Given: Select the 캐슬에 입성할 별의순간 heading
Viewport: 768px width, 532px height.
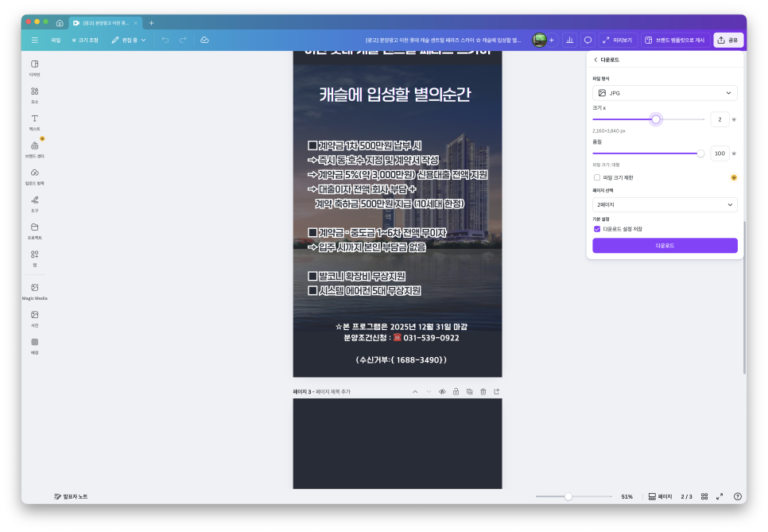Looking at the screenshot, I should tap(395, 94).
